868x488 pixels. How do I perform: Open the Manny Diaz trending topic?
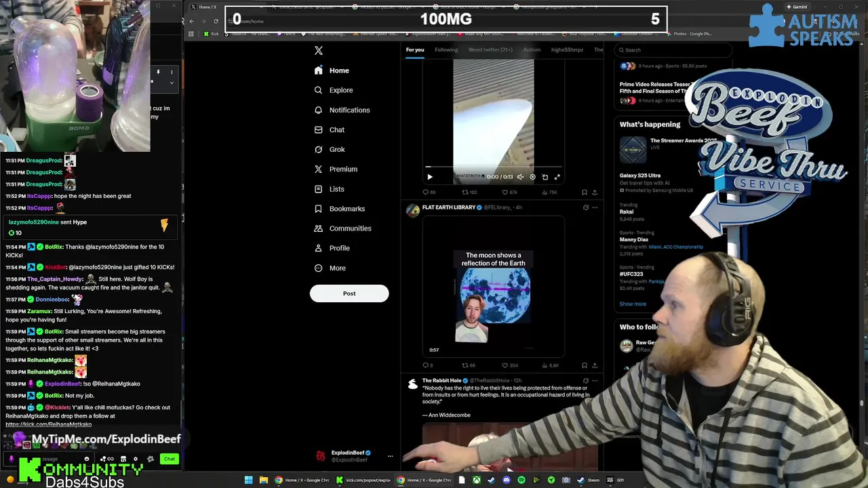coord(634,239)
